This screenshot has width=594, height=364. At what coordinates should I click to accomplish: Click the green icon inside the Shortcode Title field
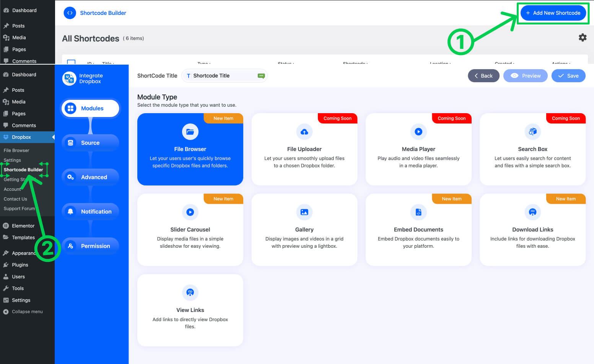(x=261, y=76)
